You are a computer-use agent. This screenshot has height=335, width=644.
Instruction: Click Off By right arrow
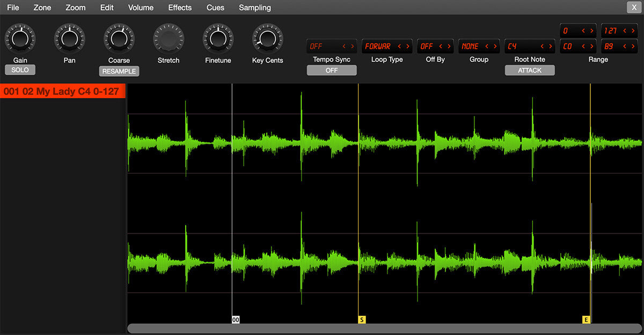449,47
